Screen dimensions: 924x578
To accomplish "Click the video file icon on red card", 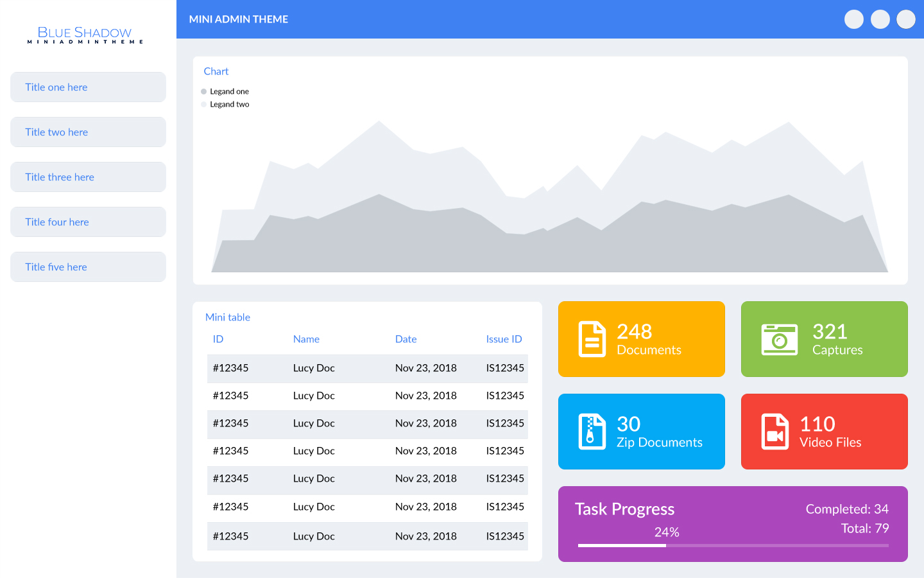I will (x=774, y=432).
